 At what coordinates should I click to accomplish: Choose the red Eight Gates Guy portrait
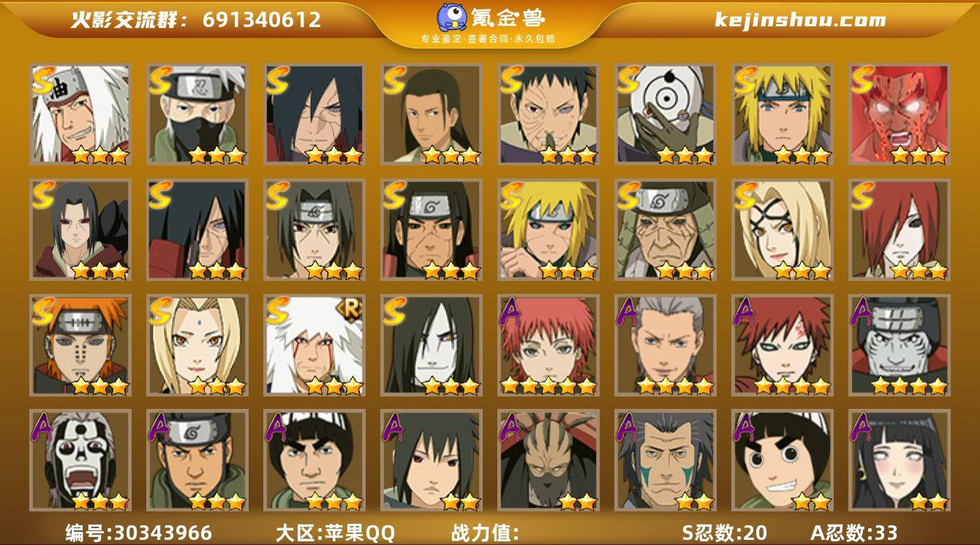899,114
